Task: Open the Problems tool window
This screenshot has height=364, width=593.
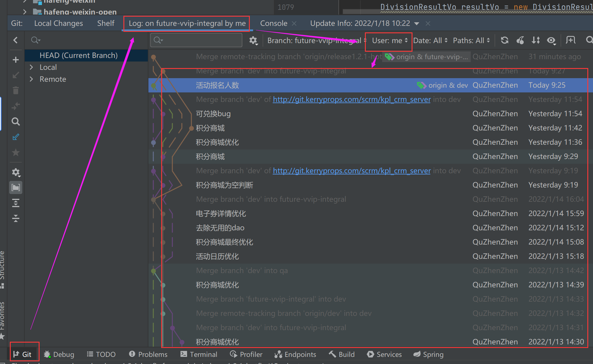Action: (148, 354)
